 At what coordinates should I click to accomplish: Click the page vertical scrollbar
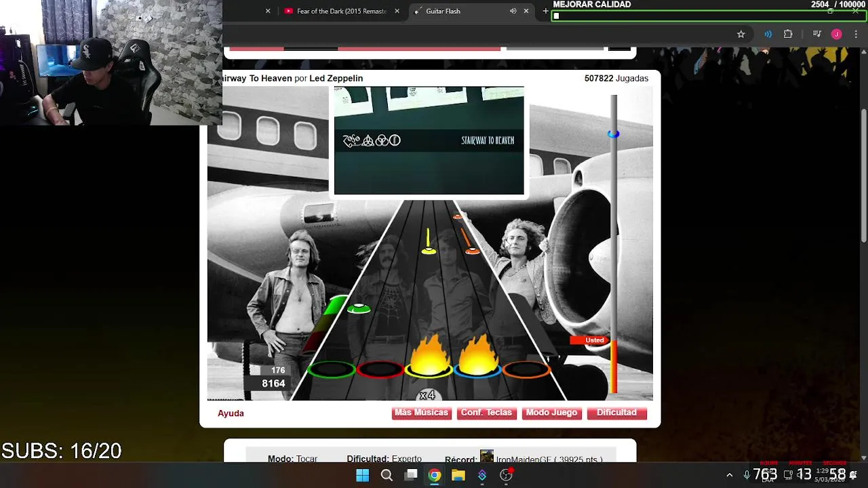coord(863,176)
